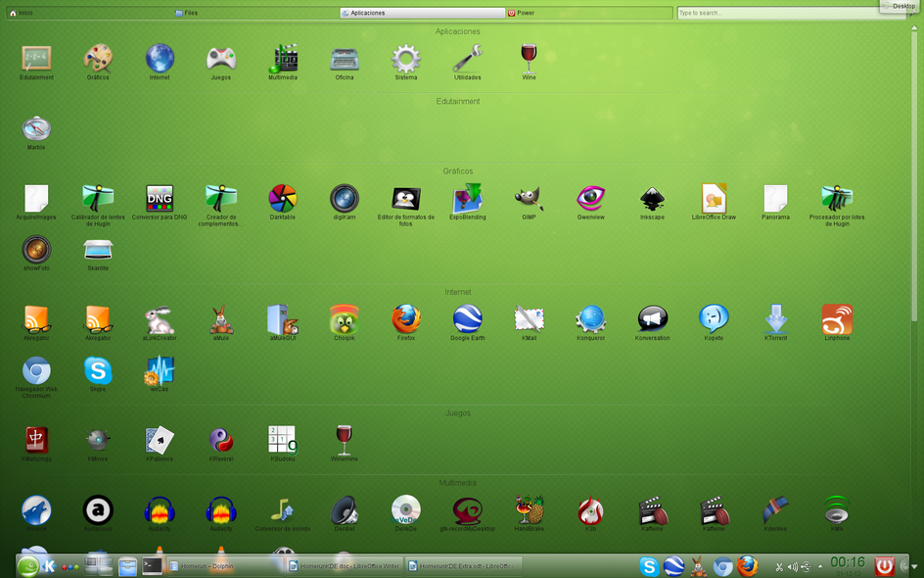The image size is (924, 578).
Task: Launch digiKam
Action: pyautogui.click(x=345, y=202)
